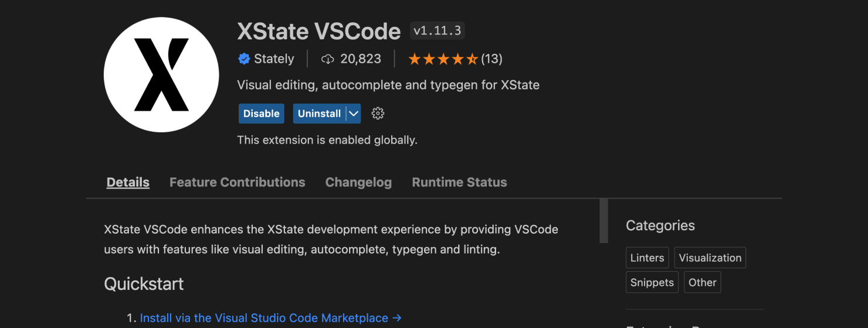Open the Runtime Status tab
The width and height of the screenshot is (868, 328).
pyautogui.click(x=459, y=182)
